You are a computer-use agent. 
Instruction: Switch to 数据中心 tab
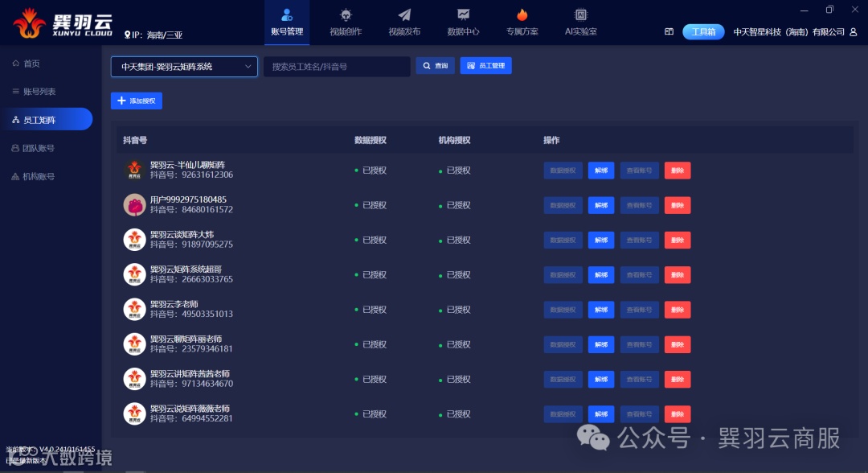[x=463, y=23]
